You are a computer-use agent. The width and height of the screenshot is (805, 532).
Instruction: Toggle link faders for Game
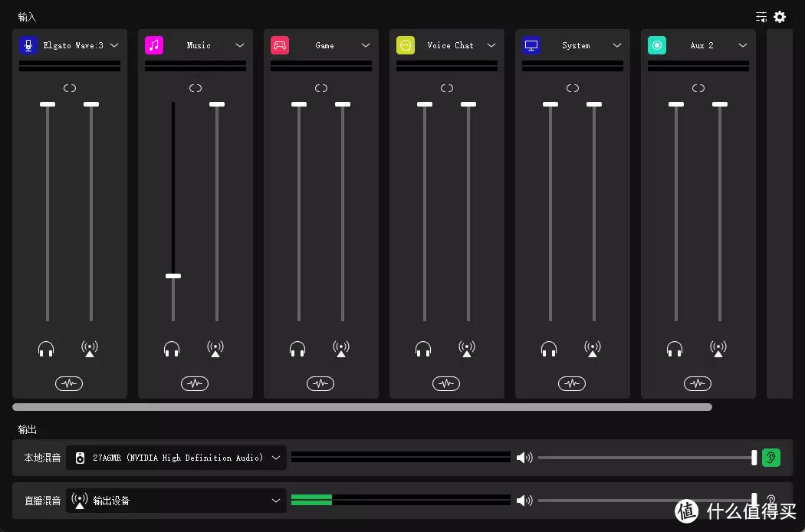pyautogui.click(x=321, y=88)
